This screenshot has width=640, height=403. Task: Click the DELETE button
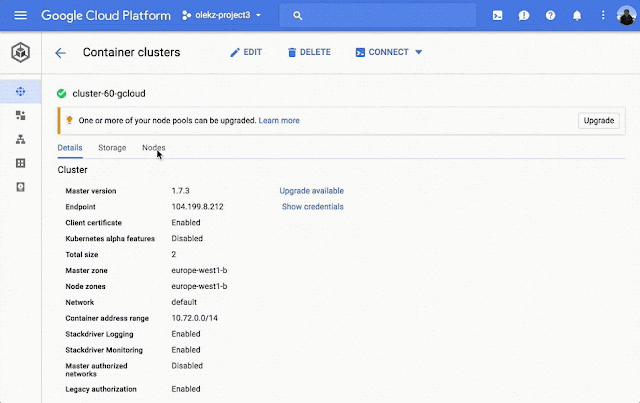click(x=309, y=52)
